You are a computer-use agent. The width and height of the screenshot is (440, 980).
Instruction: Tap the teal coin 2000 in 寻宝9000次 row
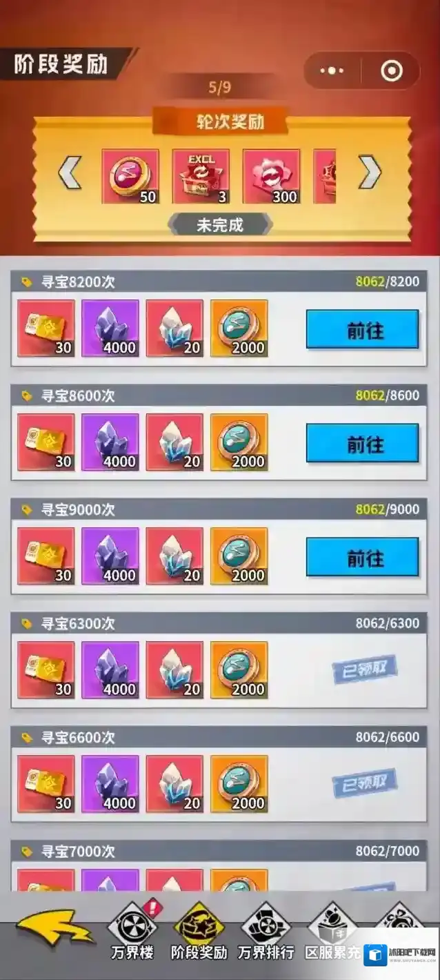(x=239, y=556)
